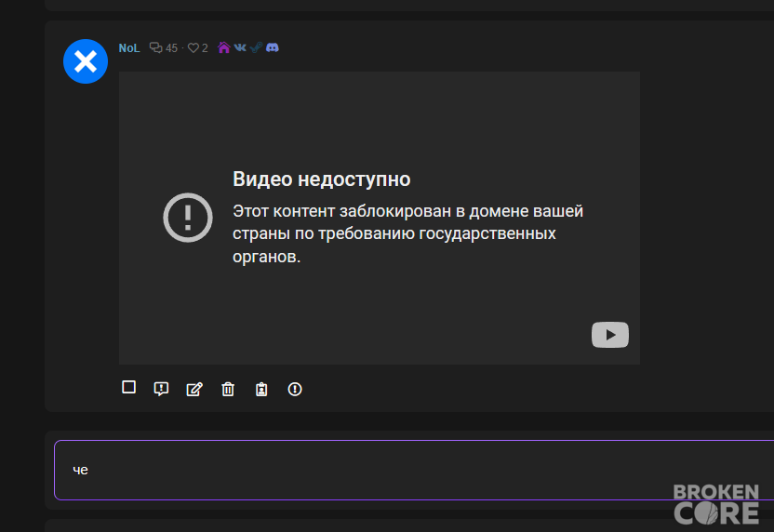The width and height of the screenshot is (774, 532).
Task: Click the exclamation mark in the video error
Action: (x=188, y=218)
